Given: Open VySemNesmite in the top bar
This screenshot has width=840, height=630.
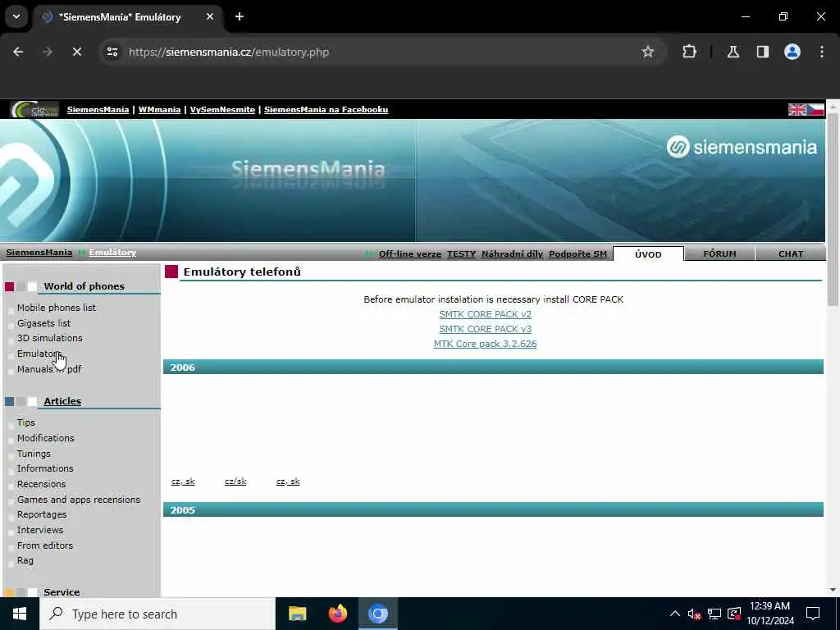Looking at the screenshot, I should (x=222, y=109).
